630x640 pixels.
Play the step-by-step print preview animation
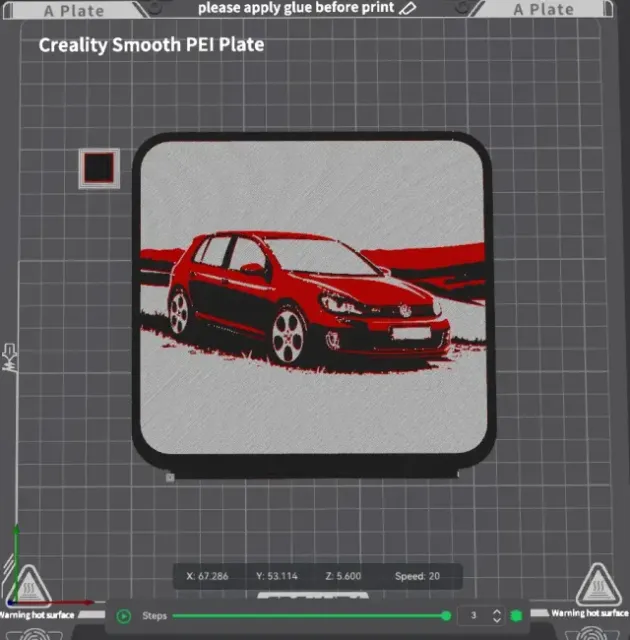click(x=124, y=616)
